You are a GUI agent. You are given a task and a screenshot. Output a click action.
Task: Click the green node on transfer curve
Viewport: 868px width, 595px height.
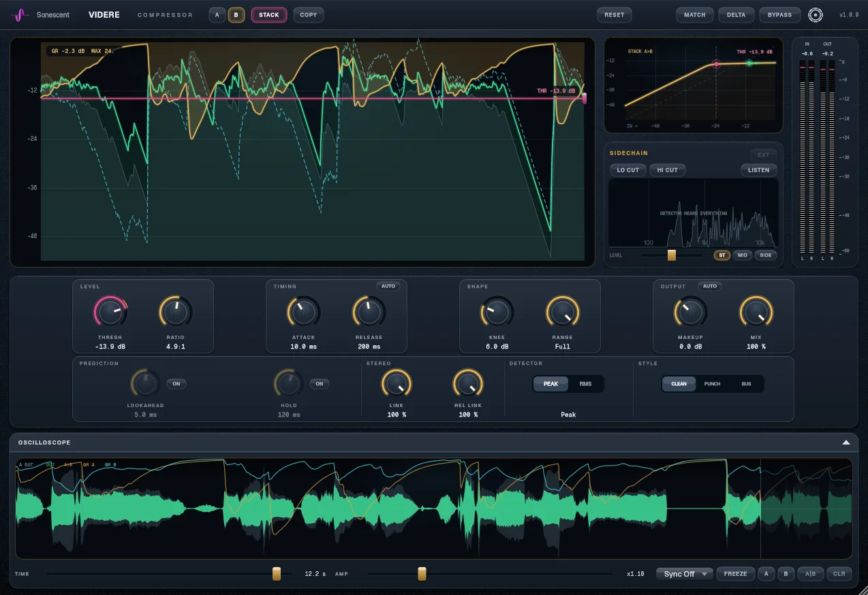pos(749,63)
